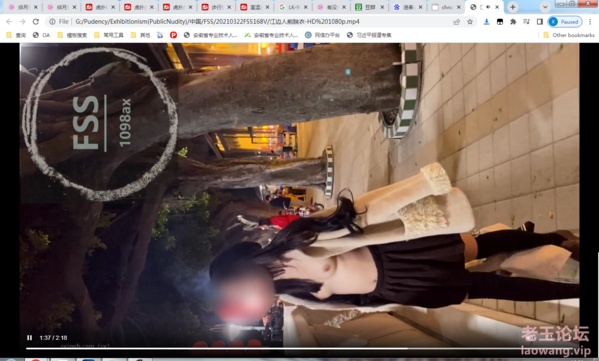Screen dimensions: 599x361
Task: Expand the tab search chevron
Action: pos(545,7)
